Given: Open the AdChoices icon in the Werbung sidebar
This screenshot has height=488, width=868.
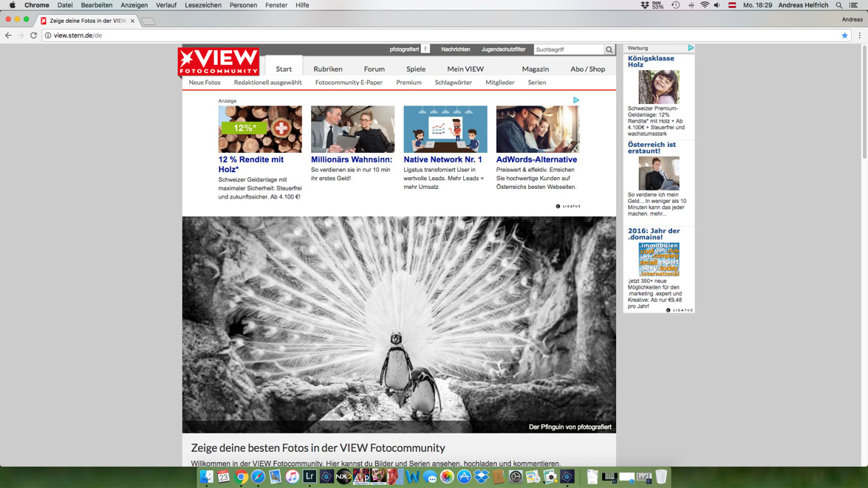Looking at the screenshot, I should [x=691, y=48].
